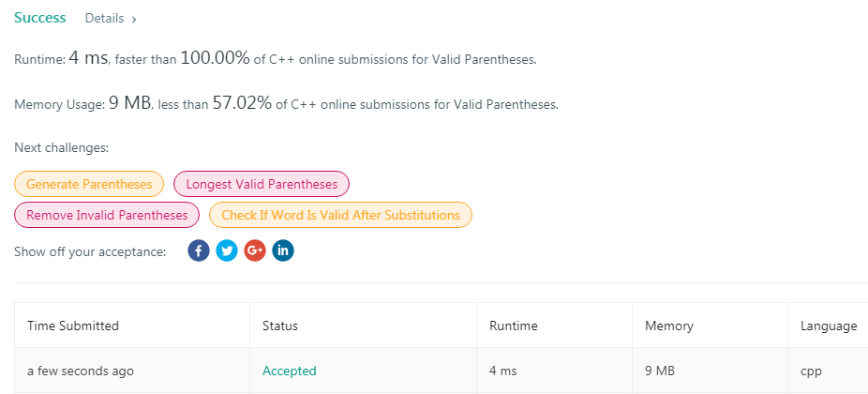
Task: Click the Time Submitted column header
Action: (x=73, y=326)
